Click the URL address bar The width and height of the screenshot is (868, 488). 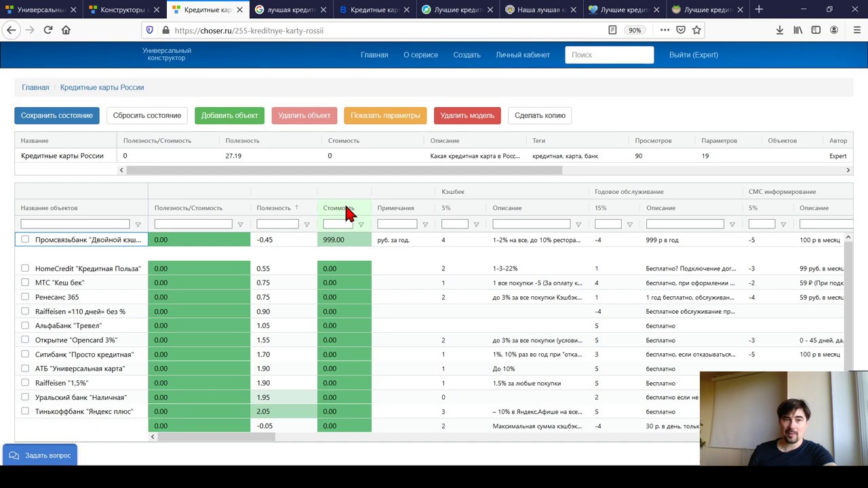click(x=387, y=30)
